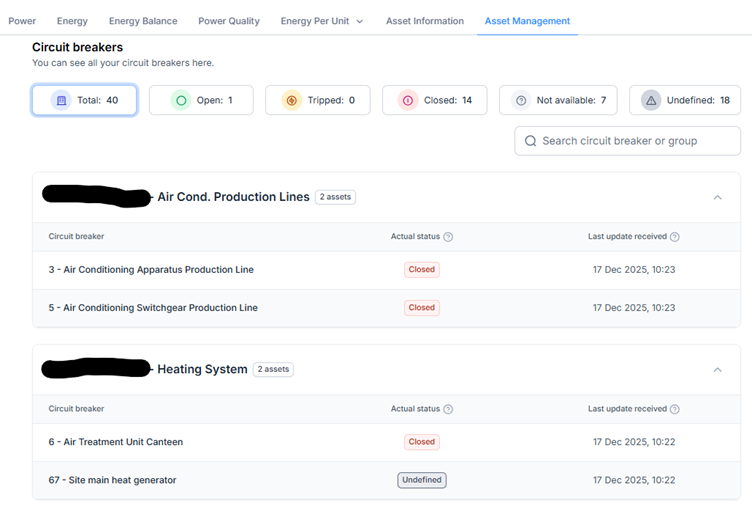The image size is (752, 506).
Task: Open the Asset Information tab
Action: [x=424, y=21]
